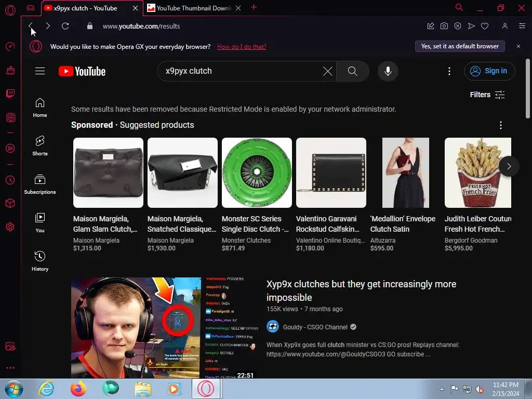
Task: Open Maison Margiela Glam Slam Clutch product
Action: 108,195
